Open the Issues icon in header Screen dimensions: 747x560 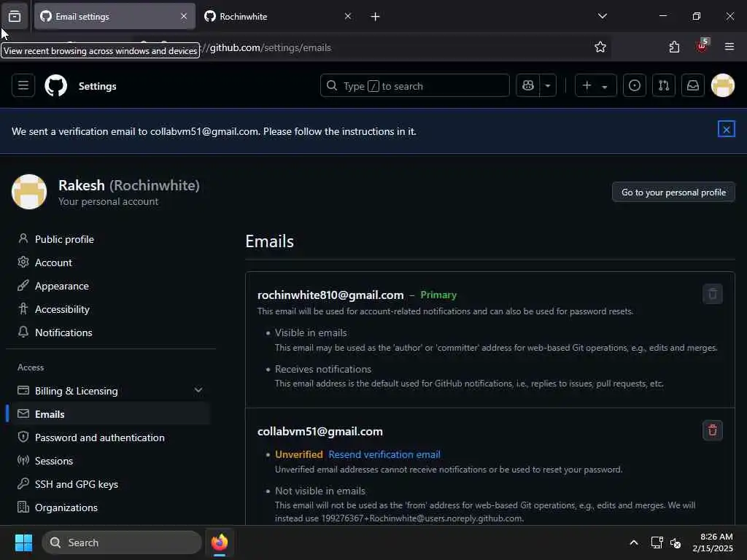[x=635, y=86]
